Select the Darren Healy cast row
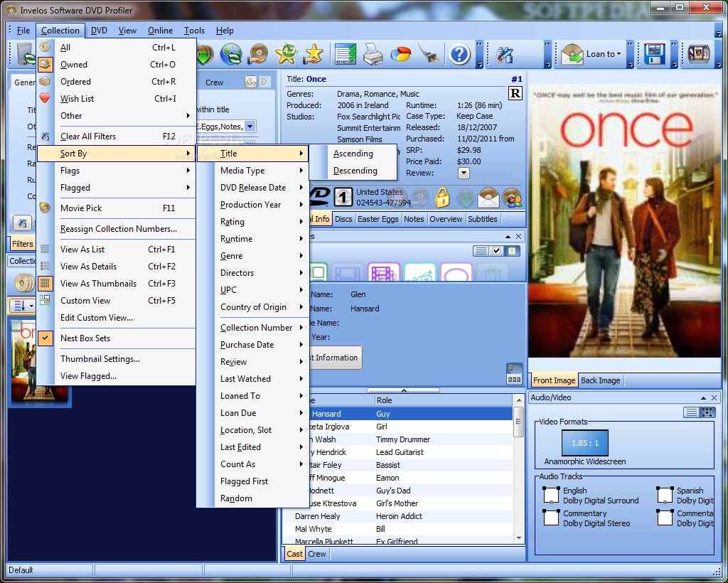The height and width of the screenshot is (583, 728). 398,516
